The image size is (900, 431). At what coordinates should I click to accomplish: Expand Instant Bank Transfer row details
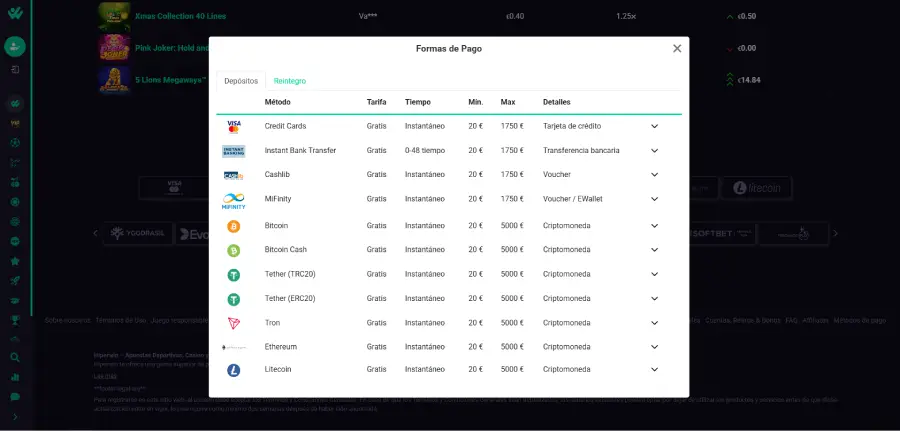654,151
